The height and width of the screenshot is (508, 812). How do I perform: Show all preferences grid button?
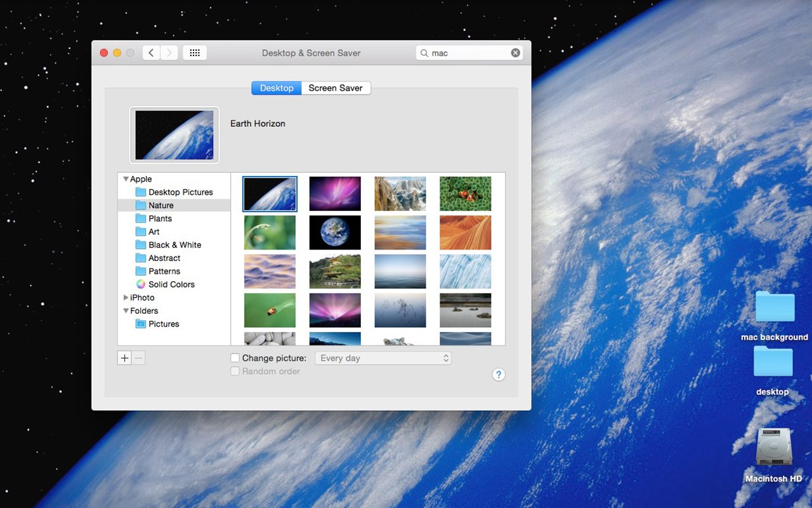tap(195, 53)
